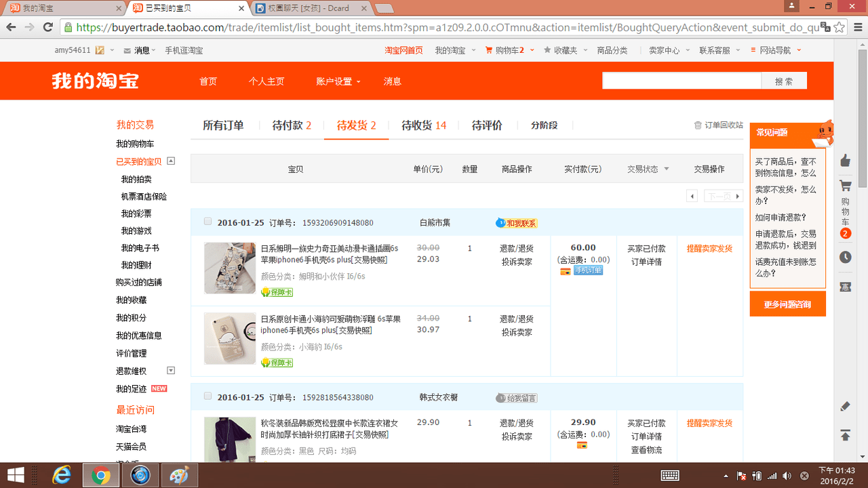The image size is (868, 488).
Task: Open the 交易状态 filter dropdown
Action: [648, 169]
